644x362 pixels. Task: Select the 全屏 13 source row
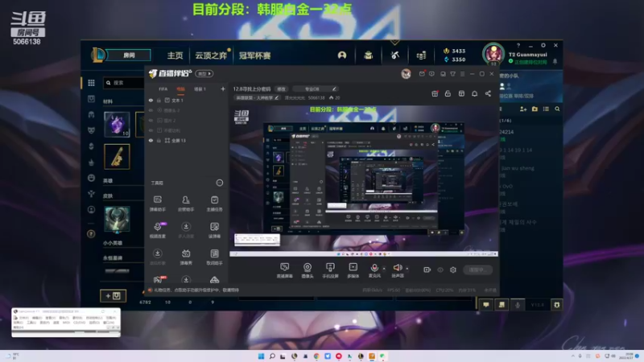pyautogui.click(x=187, y=140)
